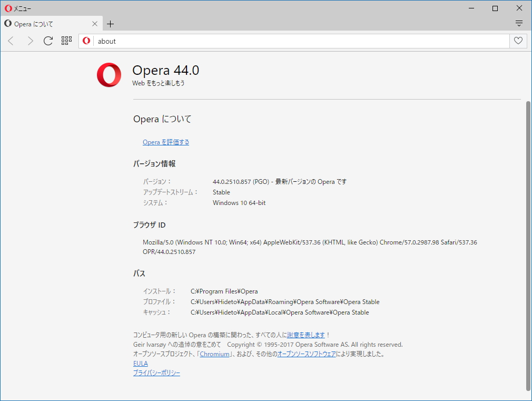Image resolution: width=532 pixels, height=401 pixels.
Task: Bookmark the page with the heart icon
Action: [518, 41]
